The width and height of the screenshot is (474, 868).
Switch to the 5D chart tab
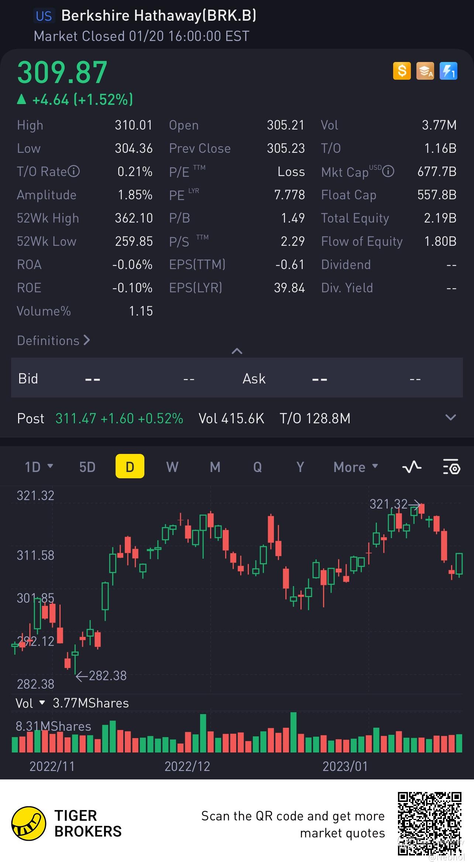87,467
